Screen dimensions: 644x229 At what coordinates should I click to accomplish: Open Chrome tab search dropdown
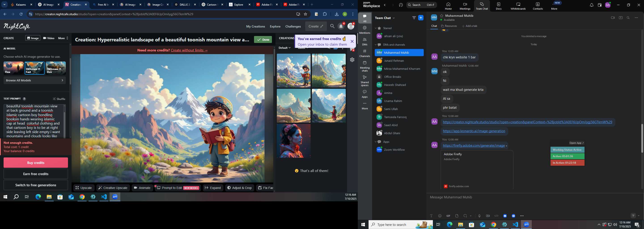(4, 4)
